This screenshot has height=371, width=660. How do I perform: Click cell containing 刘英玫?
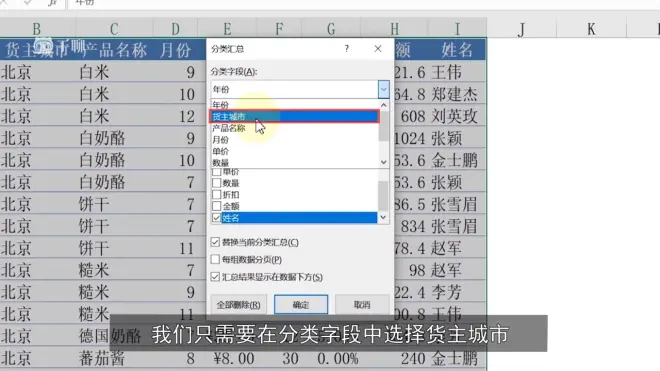pos(457,116)
